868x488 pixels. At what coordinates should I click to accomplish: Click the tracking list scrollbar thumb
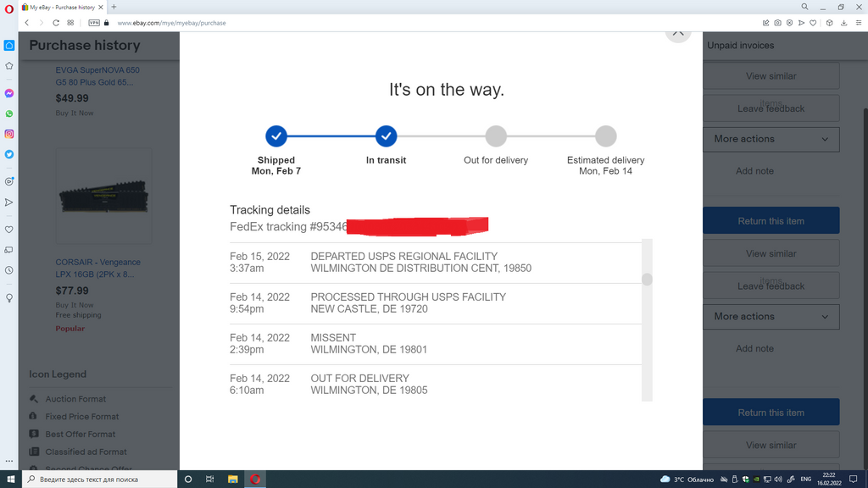pos(647,280)
